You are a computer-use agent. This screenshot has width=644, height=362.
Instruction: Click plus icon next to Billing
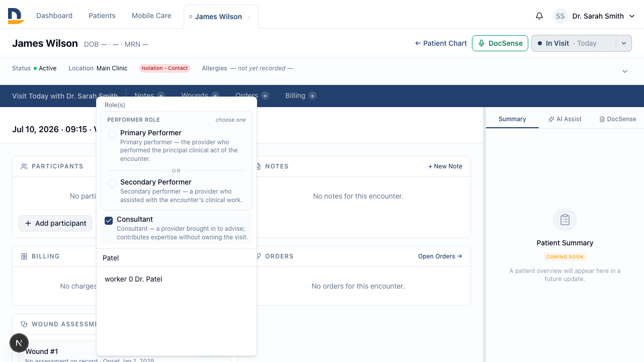click(312, 96)
